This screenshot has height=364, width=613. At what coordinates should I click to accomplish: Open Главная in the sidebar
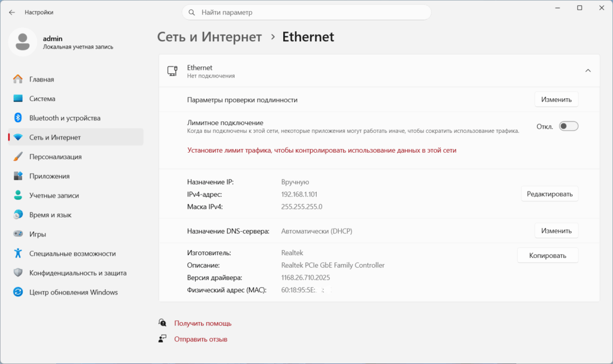(x=76, y=80)
